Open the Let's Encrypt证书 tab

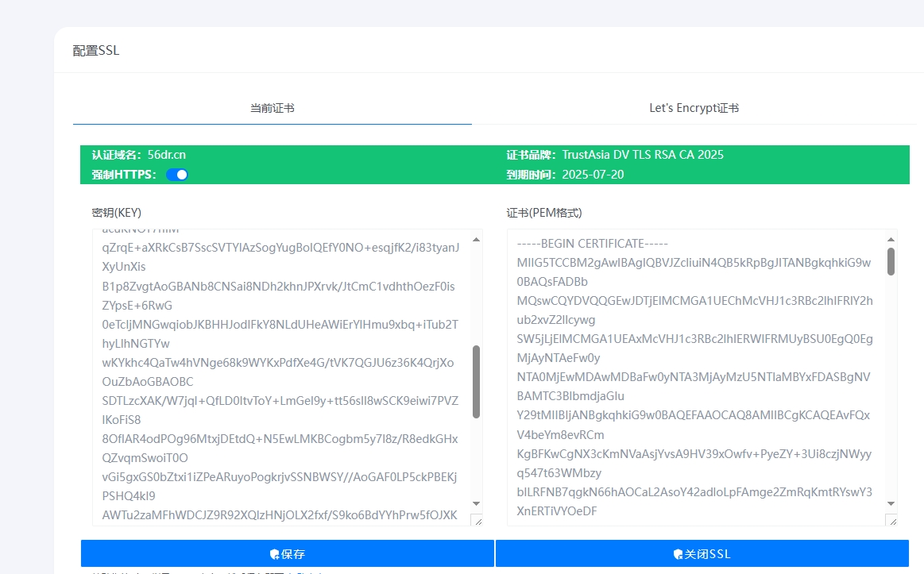point(694,108)
